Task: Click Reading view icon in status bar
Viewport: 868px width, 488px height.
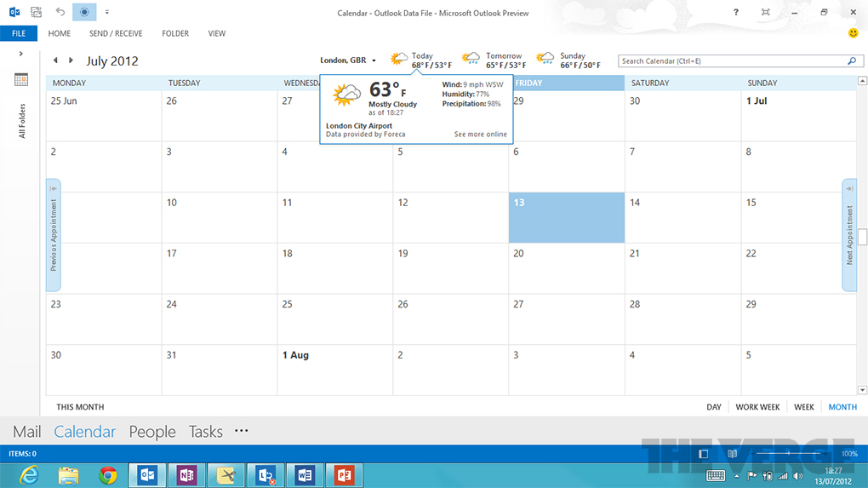Action: click(x=733, y=454)
